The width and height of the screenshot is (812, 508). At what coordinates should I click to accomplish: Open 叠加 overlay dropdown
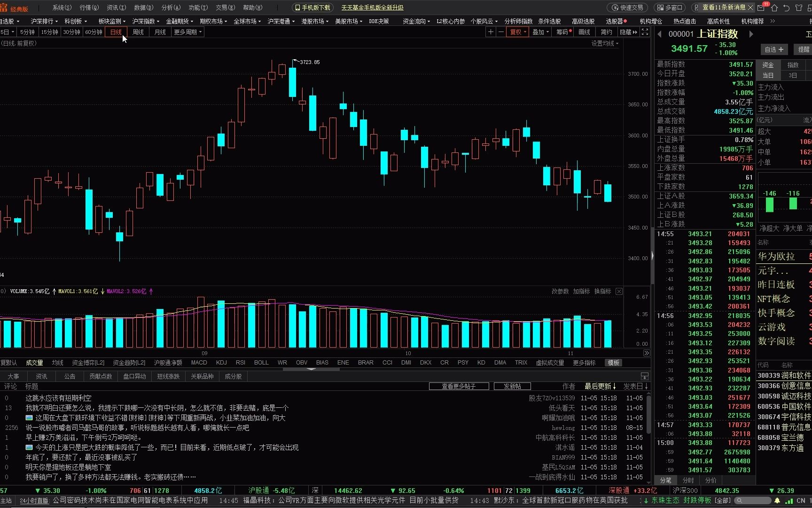click(x=540, y=32)
